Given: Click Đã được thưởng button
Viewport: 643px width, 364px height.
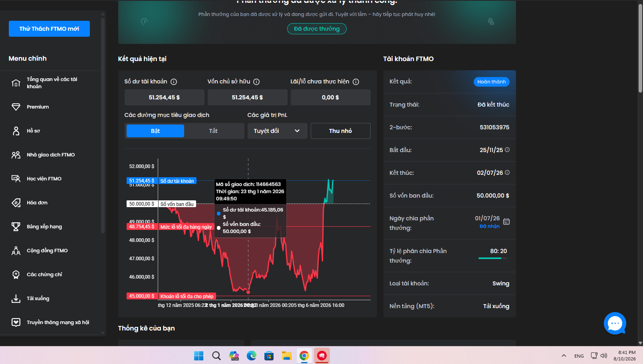Looking at the screenshot, I should [x=317, y=29].
